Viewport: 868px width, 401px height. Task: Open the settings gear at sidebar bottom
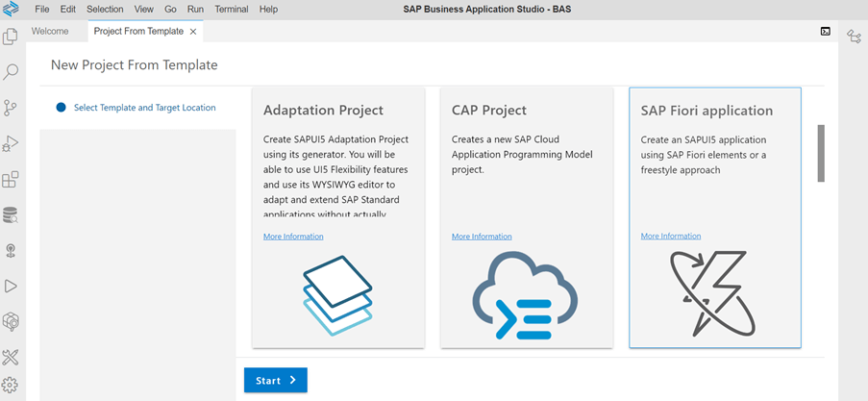tap(11, 385)
